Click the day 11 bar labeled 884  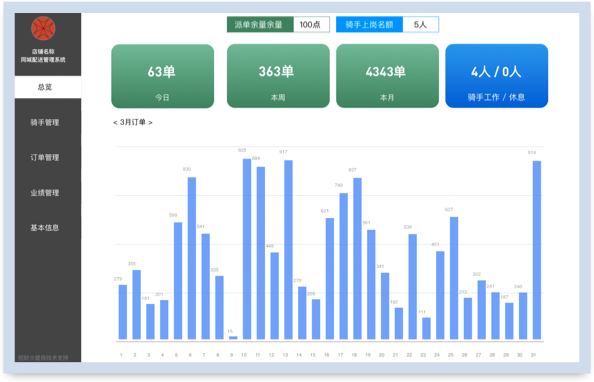(261, 253)
